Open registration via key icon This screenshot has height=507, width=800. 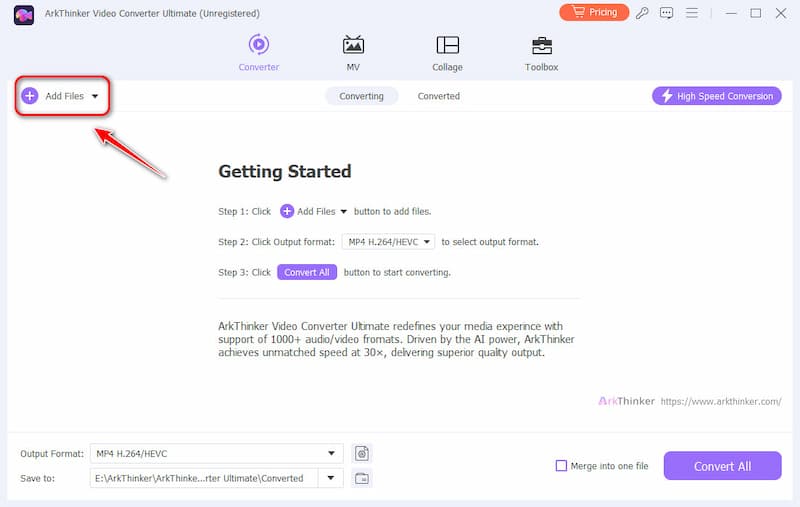point(642,13)
